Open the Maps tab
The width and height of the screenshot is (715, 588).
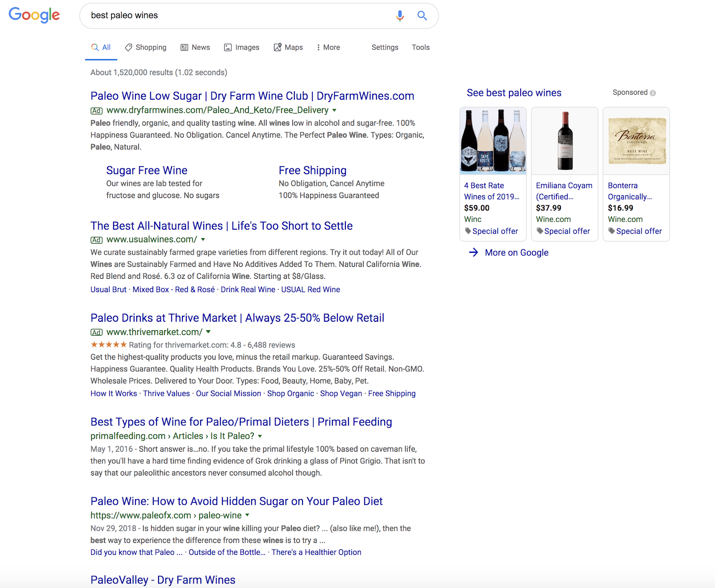[x=288, y=47]
